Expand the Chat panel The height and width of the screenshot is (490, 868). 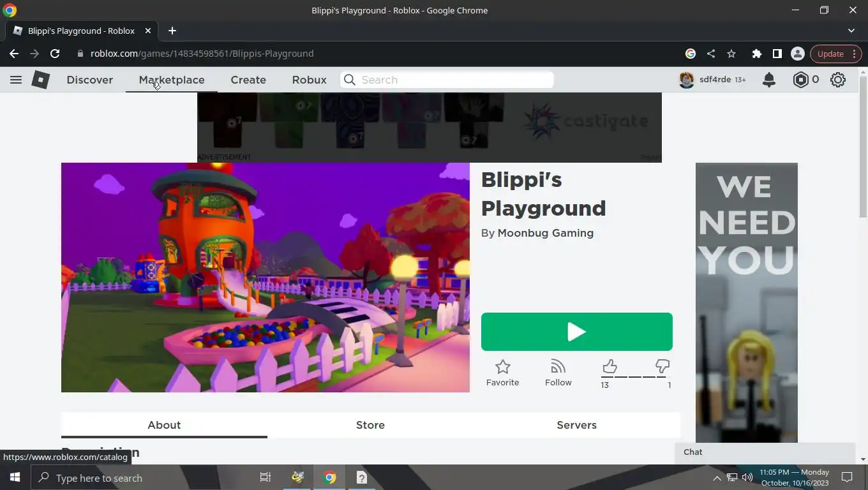[765, 452]
